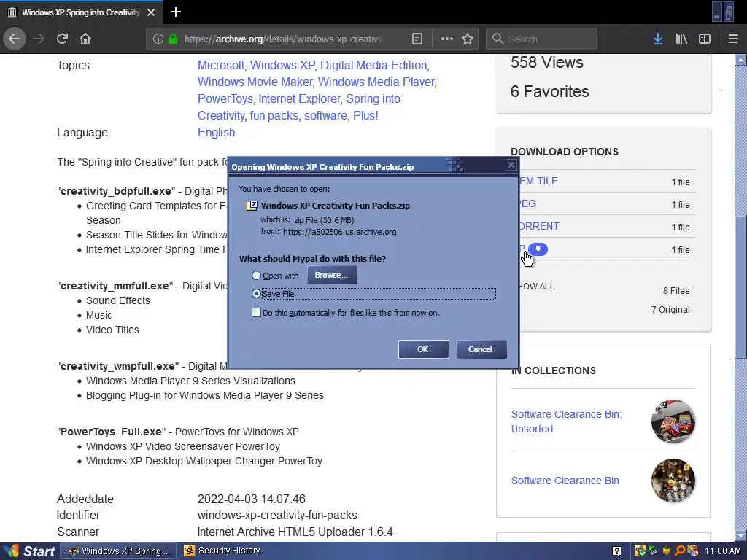The height and width of the screenshot is (560, 747).
Task: Open the downloads arrow panel in toolbar
Action: point(658,39)
